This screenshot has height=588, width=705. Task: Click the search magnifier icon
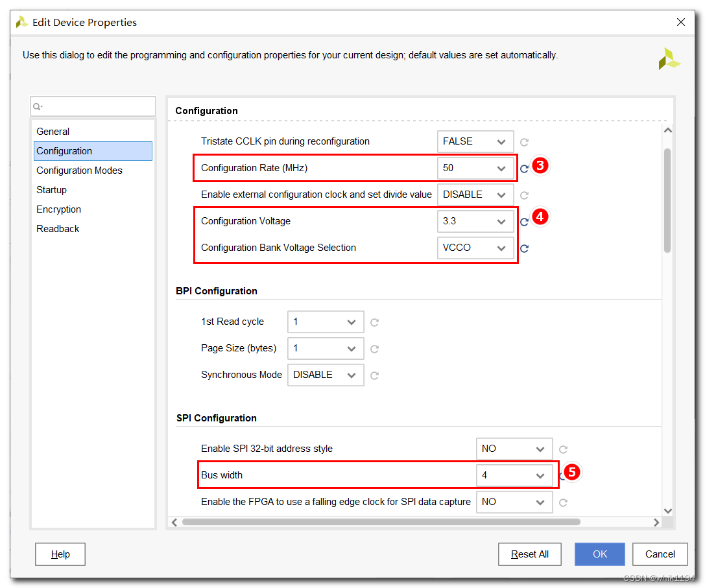pos(38,106)
